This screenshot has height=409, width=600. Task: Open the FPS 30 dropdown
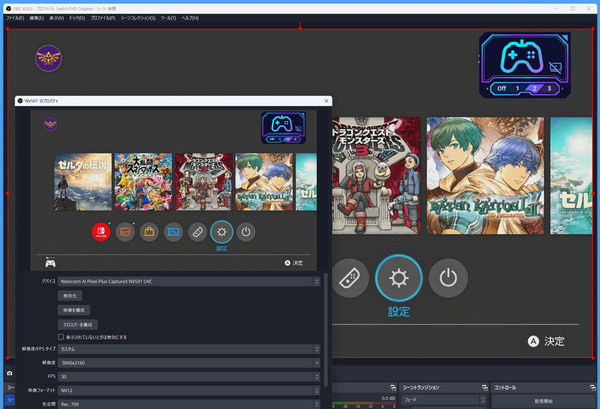pyautogui.click(x=189, y=377)
